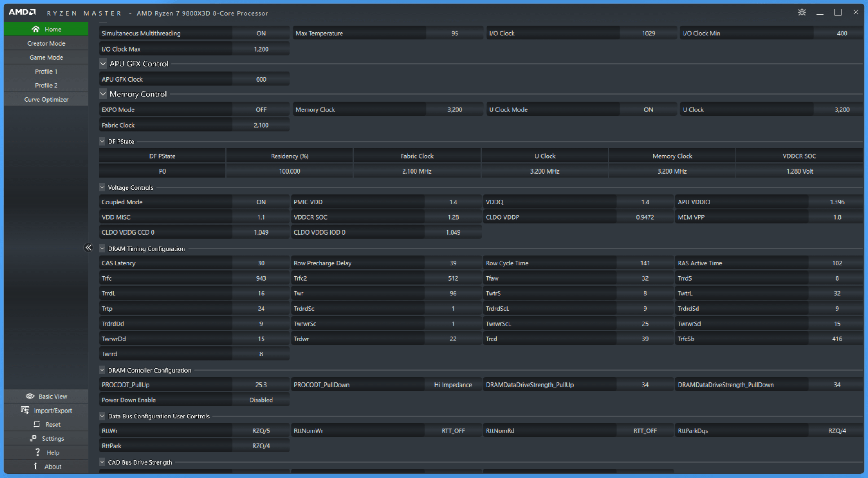Image resolution: width=868 pixels, height=478 pixels.
Task: Click the Basic View eye icon
Action: [x=30, y=396]
